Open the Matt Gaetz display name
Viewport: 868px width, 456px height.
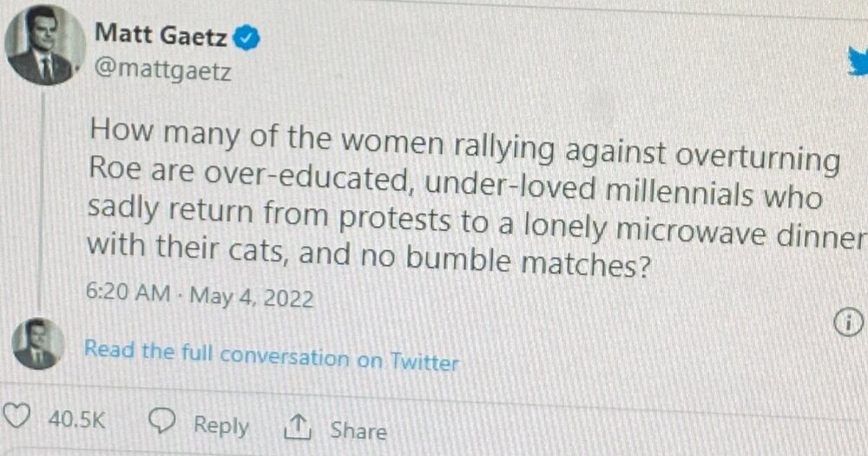(161, 36)
